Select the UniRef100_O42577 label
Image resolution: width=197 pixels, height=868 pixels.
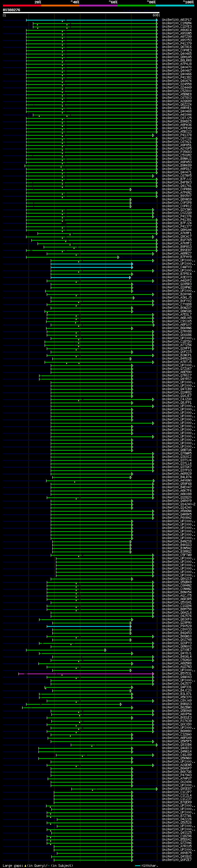(176, 684)
